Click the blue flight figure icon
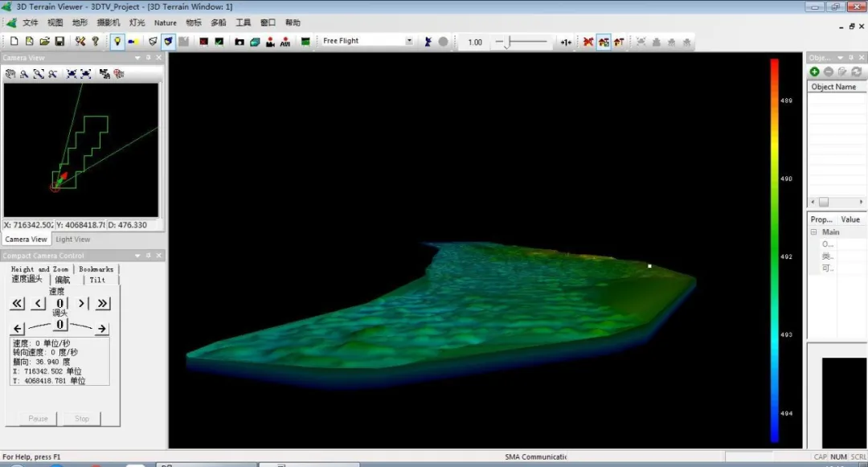Image resolution: width=868 pixels, height=467 pixels. point(428,42)
